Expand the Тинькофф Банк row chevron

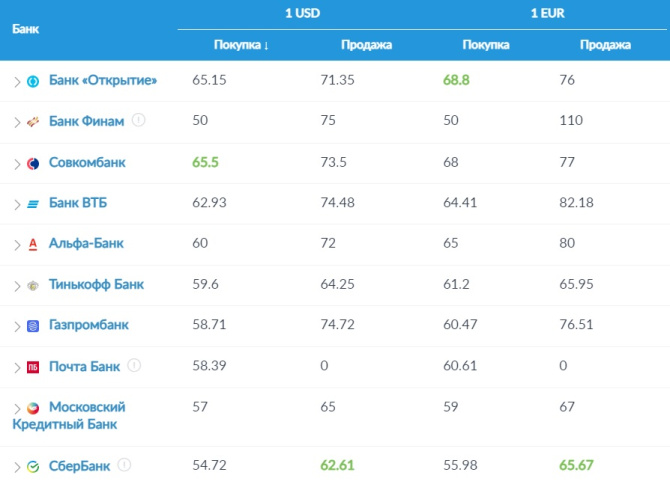[16, 286]
